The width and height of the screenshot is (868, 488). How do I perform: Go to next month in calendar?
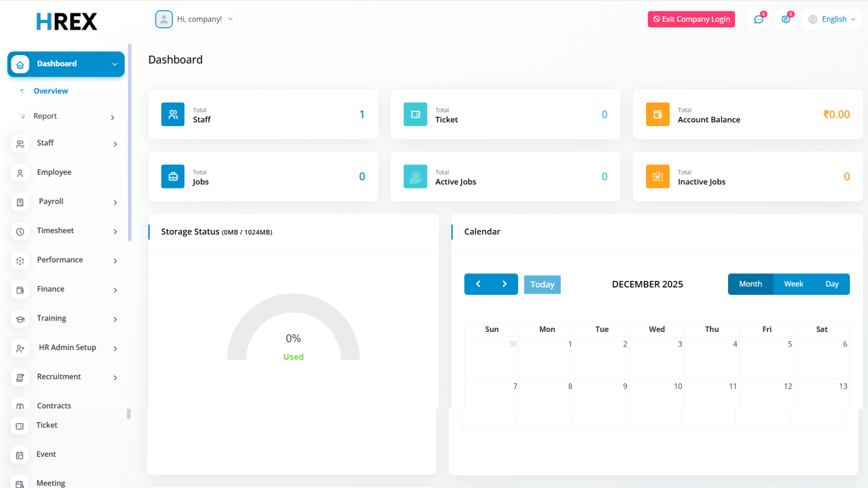pos(505,284)
